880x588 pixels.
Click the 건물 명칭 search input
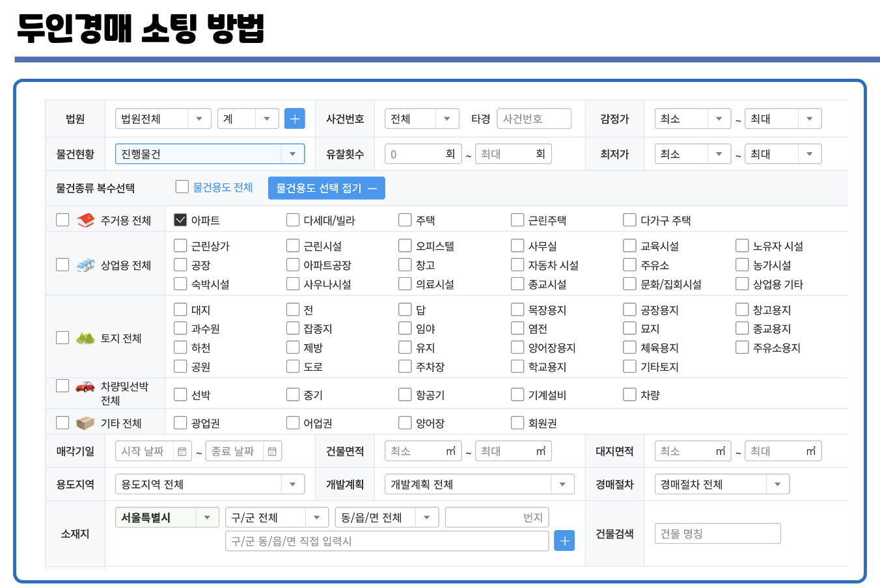click(x=717, y=533)
